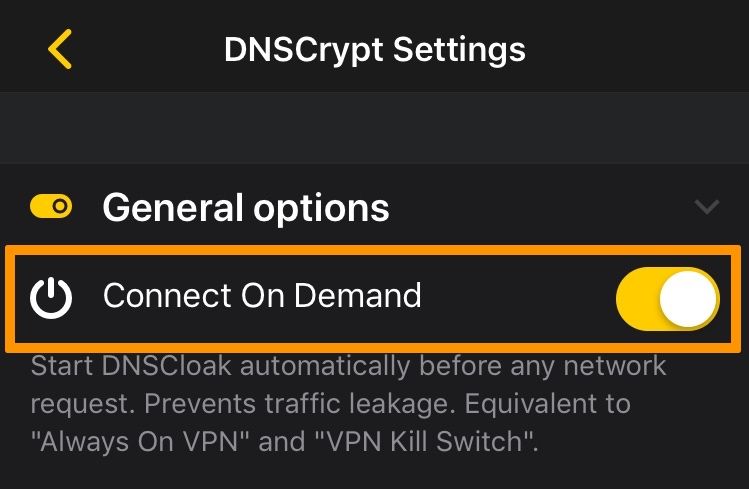Disable the Connect On Demand switch
The height and width of the screenshot is (489, 749).
668,298
